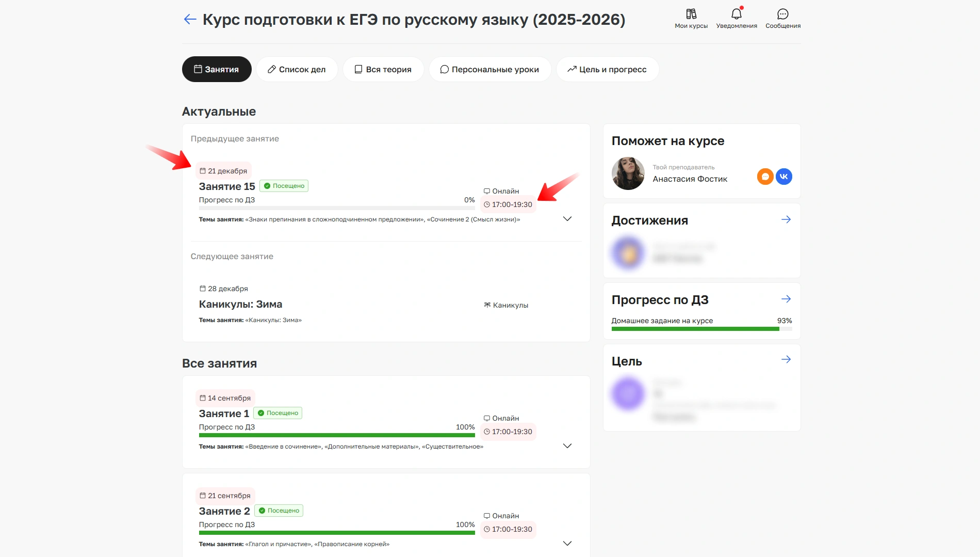Open Мои курсы books icon
The height and width of the screenshot is (557, 980).
pos(691,14)
